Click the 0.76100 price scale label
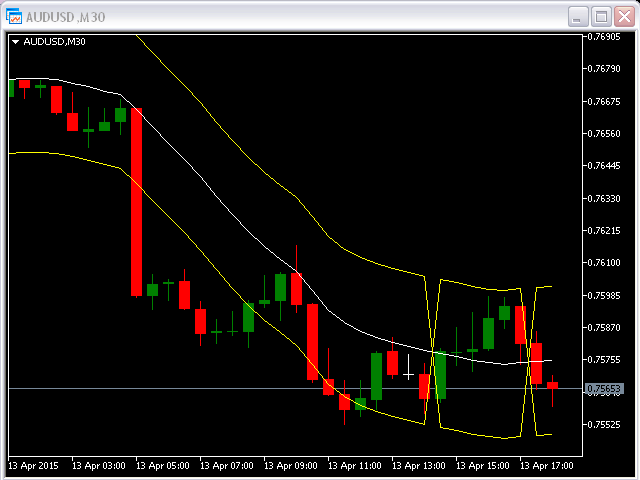This screenshot has height=480, width=640. click(x=604, y=262)
